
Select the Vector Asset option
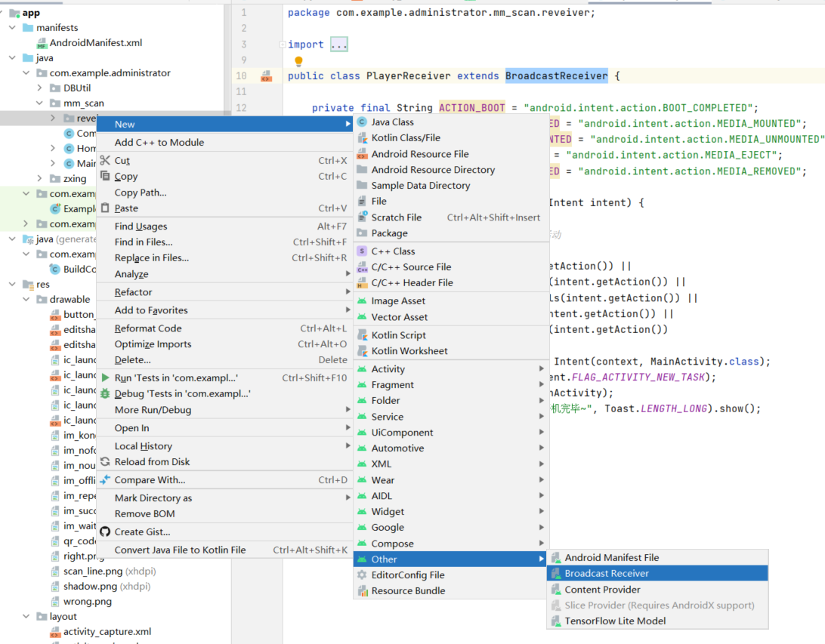tap(399, 316)
